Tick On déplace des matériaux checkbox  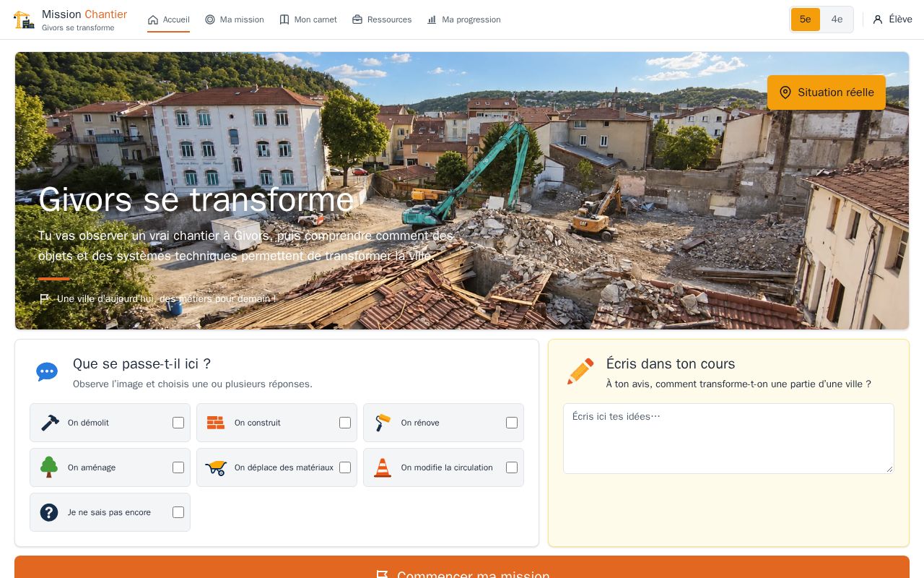(345, 467)
